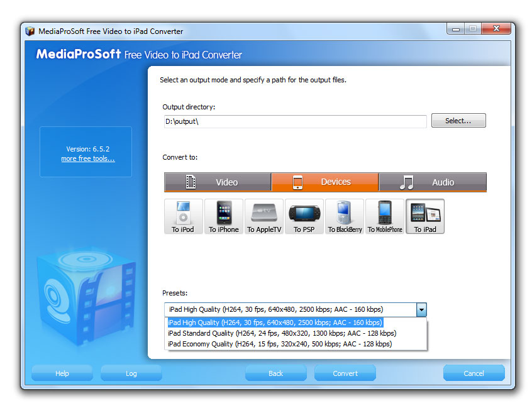Start conversion with Convert button
532x408 pixels.
coord(345,373)
